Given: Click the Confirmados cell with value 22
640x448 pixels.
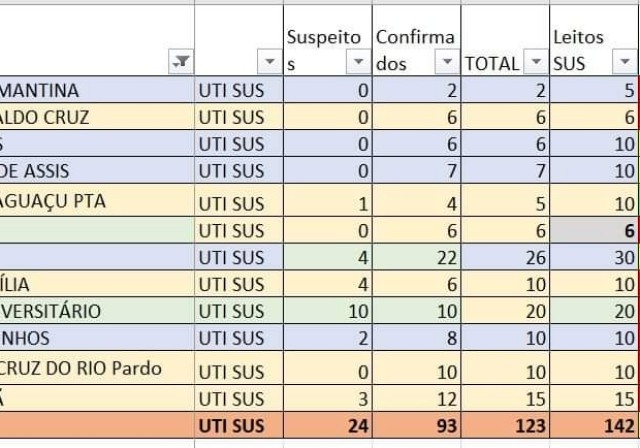Looking at the screenshot, I should (417, 257).
